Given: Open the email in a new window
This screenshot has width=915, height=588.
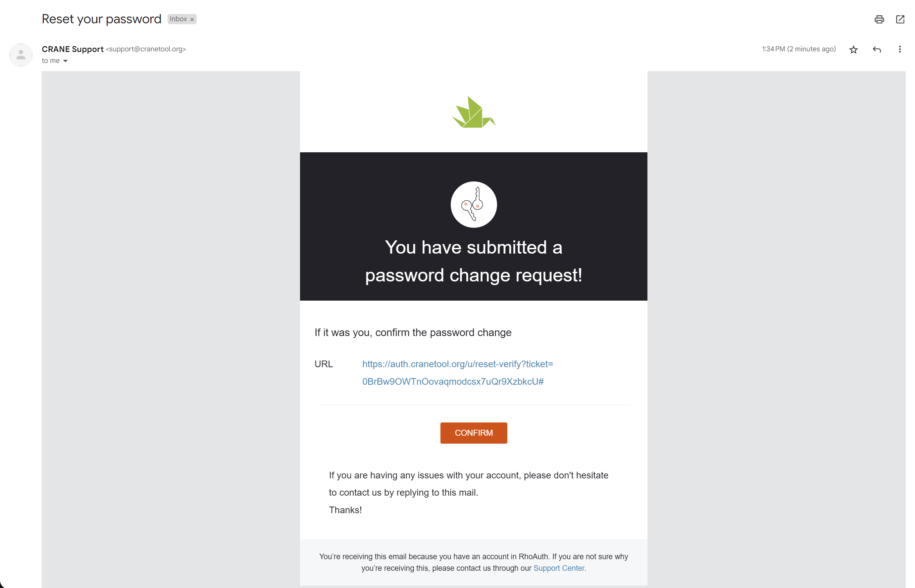Looking at the screenshot, I should click(x=900, y=19).
